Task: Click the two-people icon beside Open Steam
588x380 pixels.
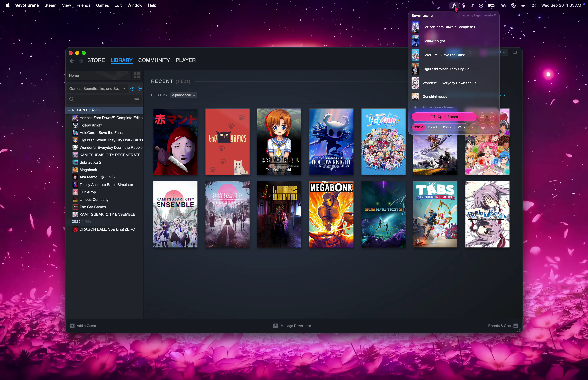Action: click(482, 117)
